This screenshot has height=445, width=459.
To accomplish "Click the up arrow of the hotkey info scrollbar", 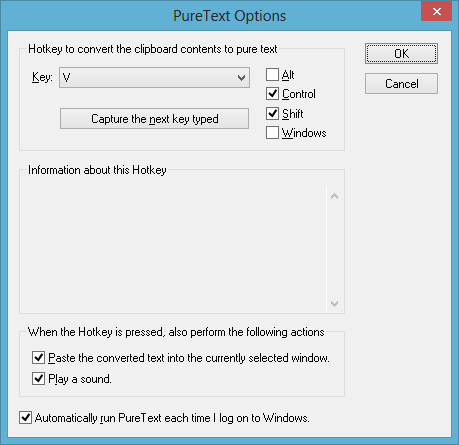I will point(334,196).
